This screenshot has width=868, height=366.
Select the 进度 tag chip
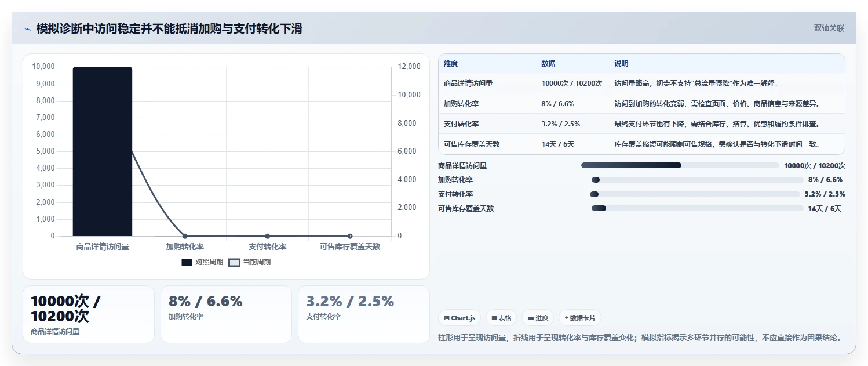pos(538,318)
